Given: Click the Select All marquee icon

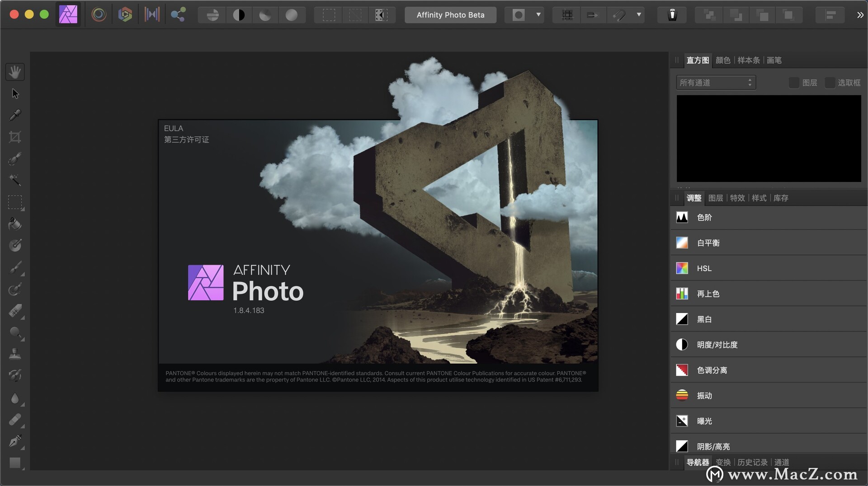Looking at the screenshot, I should point(329,15).
